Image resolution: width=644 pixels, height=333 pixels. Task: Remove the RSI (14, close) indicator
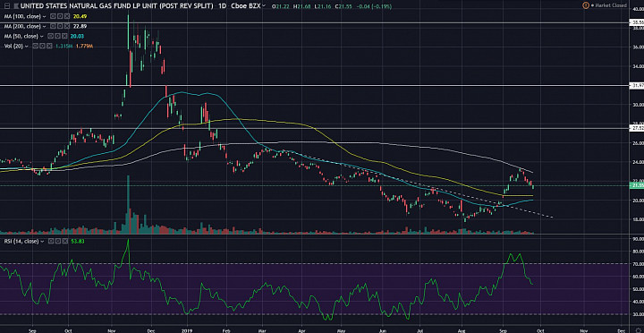[65, 241]
